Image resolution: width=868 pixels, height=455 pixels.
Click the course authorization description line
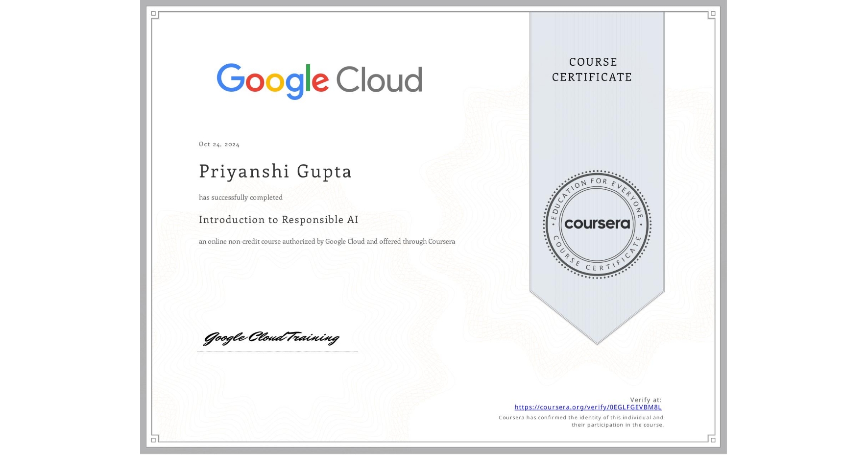[x=327, y=241]
